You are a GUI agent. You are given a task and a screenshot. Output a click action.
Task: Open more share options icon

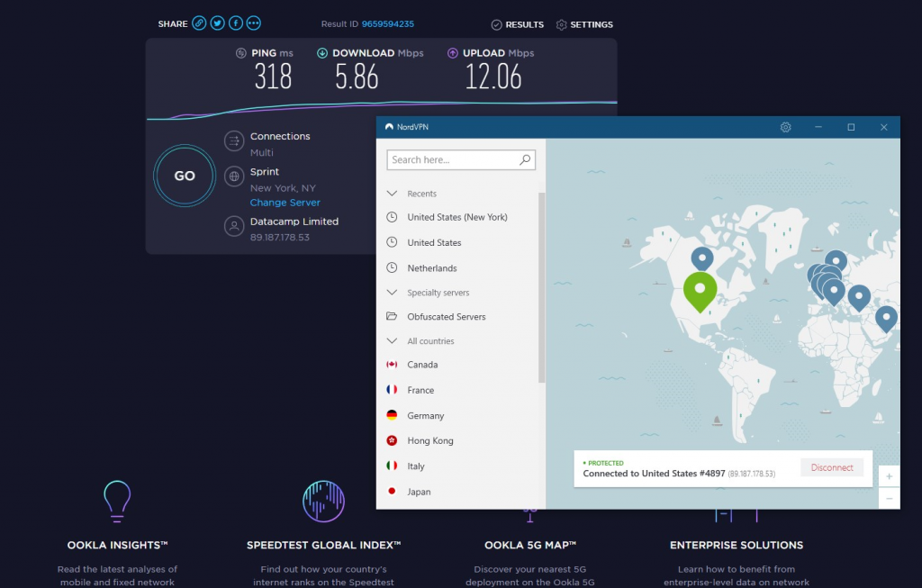(253, 23)
